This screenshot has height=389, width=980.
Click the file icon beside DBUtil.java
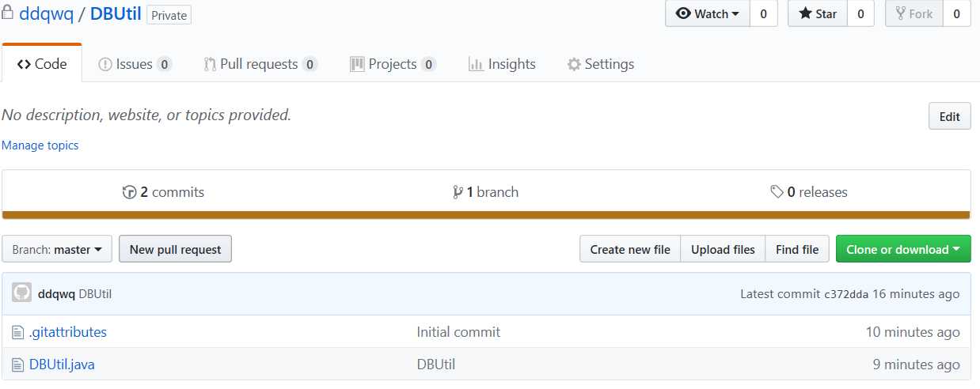click(x=17, y=364)
